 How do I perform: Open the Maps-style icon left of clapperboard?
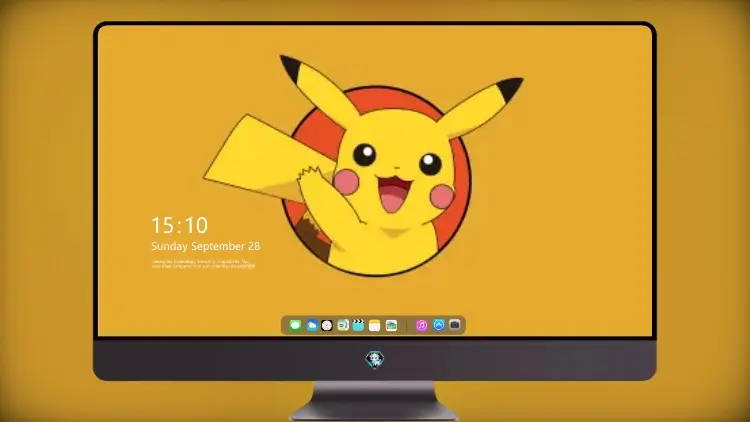343,325
